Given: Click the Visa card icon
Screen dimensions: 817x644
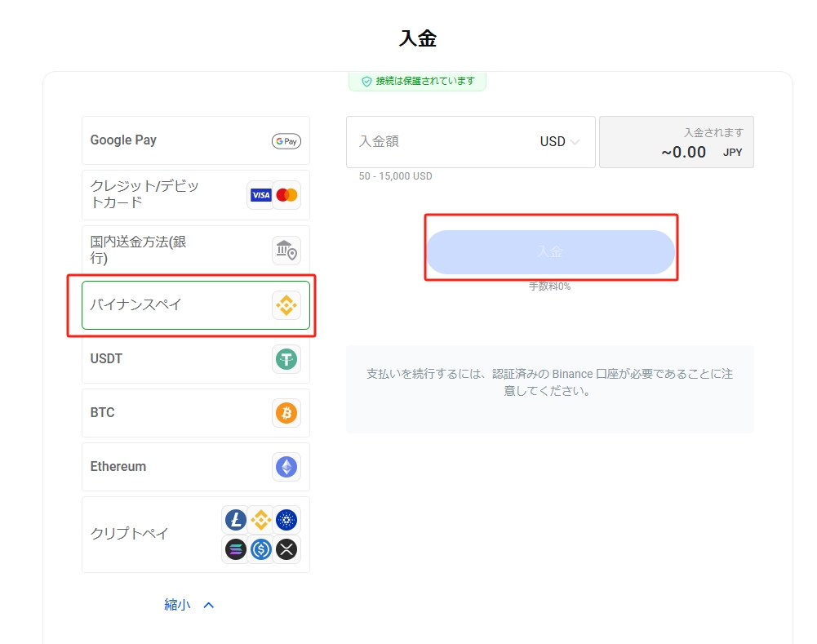Looking at the screenshot, I should click(x=260, y=195).
